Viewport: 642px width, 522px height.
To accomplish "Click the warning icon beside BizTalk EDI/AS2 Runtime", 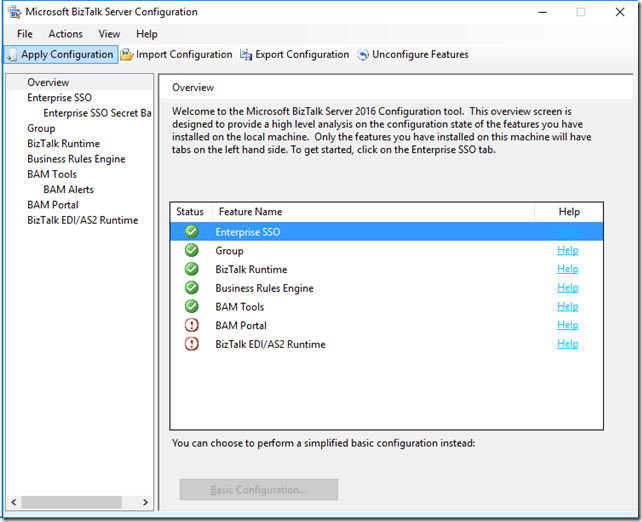I will click(x=191, y=344).
